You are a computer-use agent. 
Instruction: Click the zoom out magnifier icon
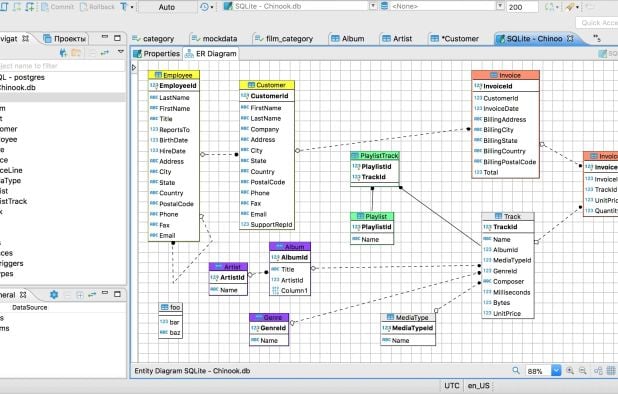pyautogui.click(x=583, y=370)
